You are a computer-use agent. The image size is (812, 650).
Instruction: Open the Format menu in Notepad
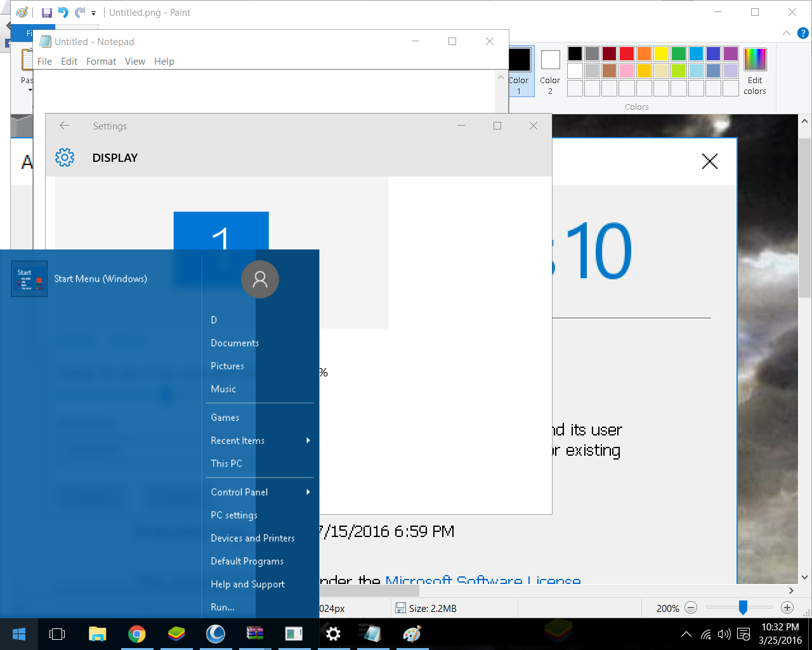click(x=101, y=62)
